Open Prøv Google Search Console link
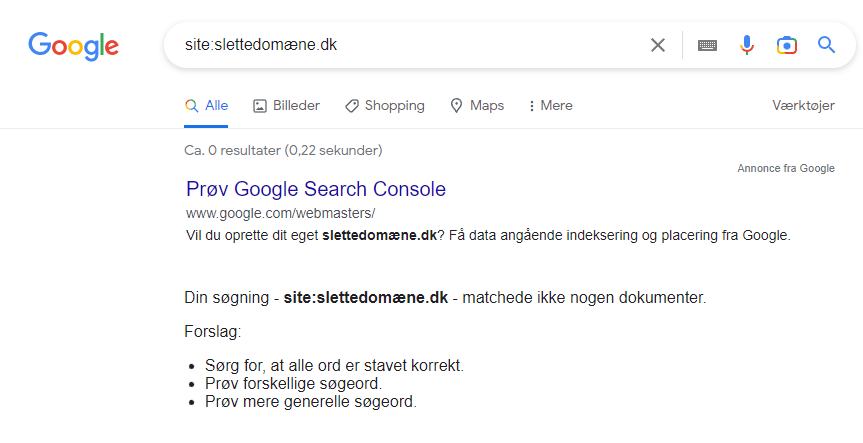Viewport: 863px width, 443px height. [x=316, y=189]
